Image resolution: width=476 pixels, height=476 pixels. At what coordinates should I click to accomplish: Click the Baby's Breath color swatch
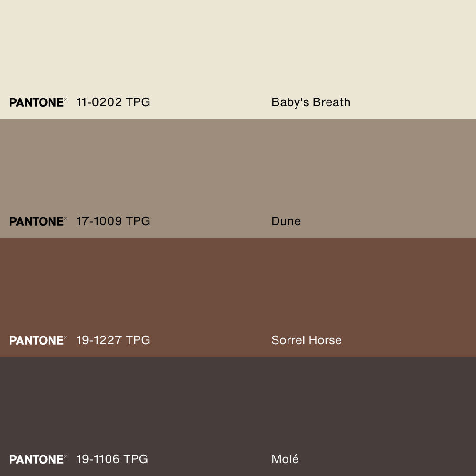tap(238, 48)
